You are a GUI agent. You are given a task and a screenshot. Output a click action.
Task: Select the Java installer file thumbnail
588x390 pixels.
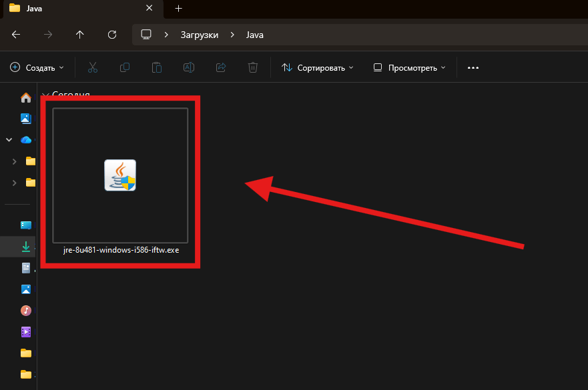click(x=120, y=175)
